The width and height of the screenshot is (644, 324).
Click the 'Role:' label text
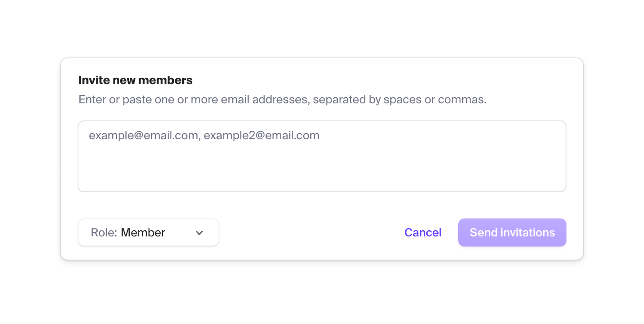[x=104, y=232]
